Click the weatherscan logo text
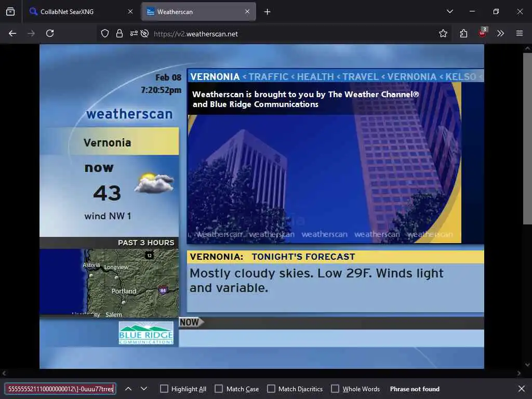 pyautogui.click(x=129, y=114)
